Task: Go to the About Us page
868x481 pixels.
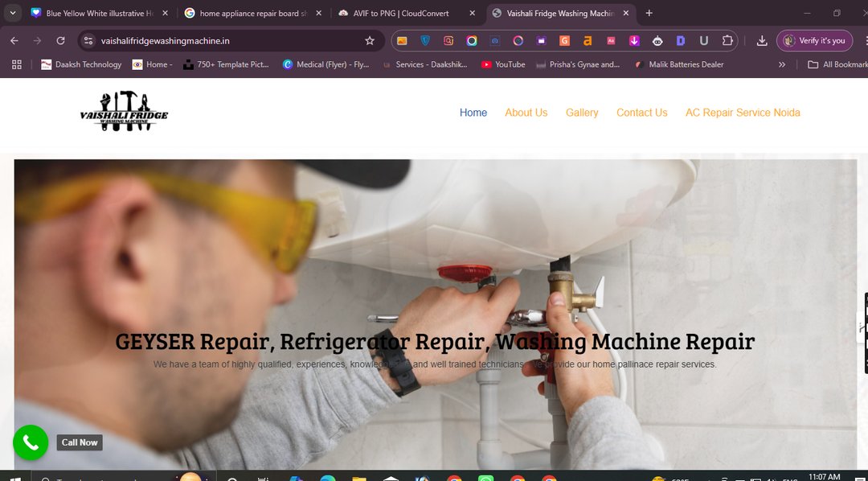Action: coord(526,113)
